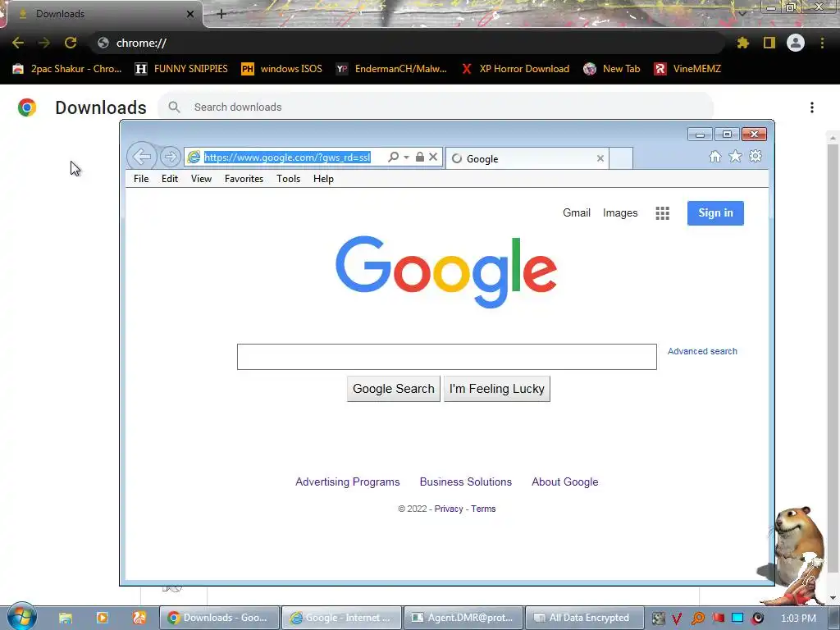Open the Google apps grid

tap(663, 213)
